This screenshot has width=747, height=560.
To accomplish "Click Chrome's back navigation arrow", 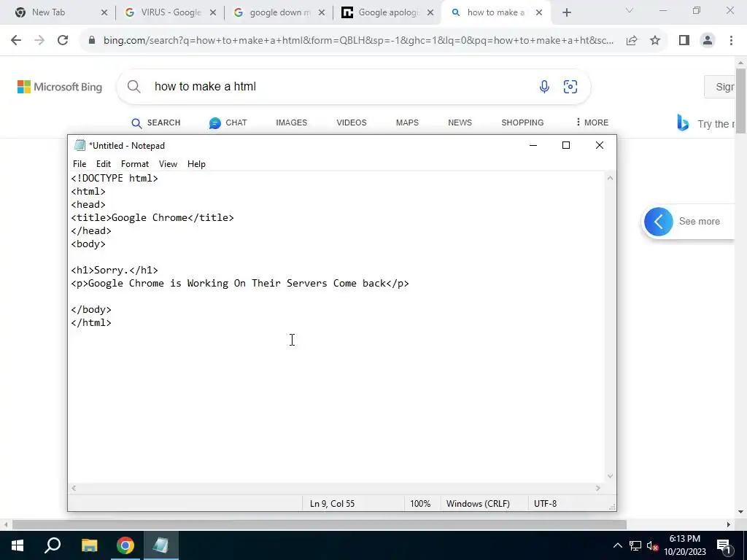I will [x=16, y=41].
